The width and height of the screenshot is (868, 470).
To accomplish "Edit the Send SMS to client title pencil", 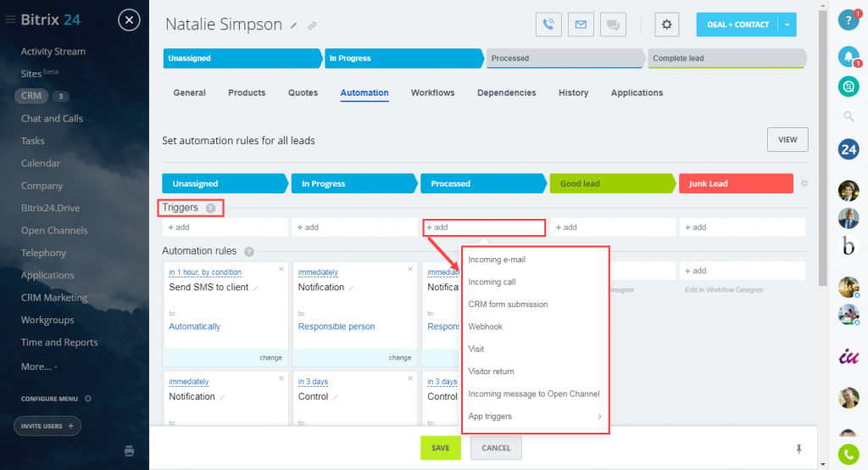I will [255, 288].
